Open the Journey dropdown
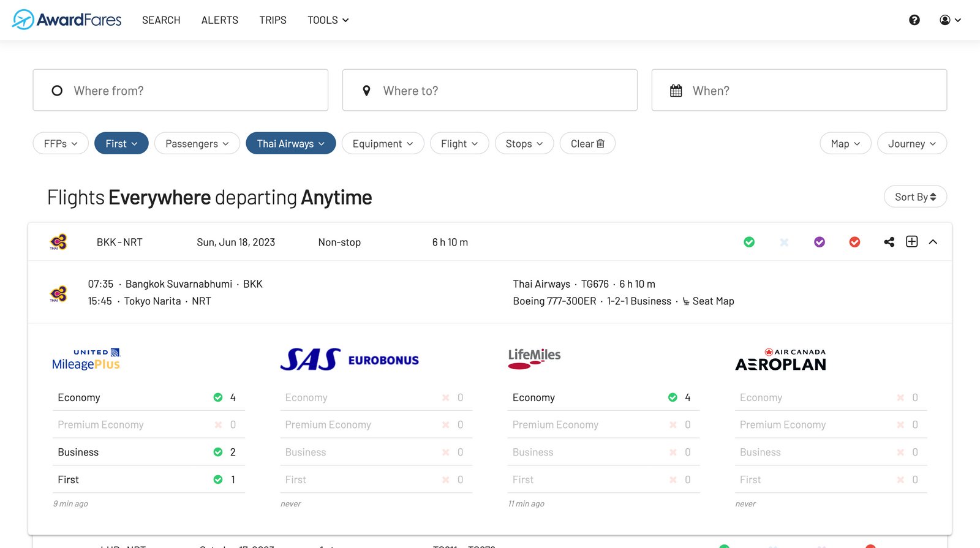This screenshot has height=548, width=980. [x=912, y=143]
